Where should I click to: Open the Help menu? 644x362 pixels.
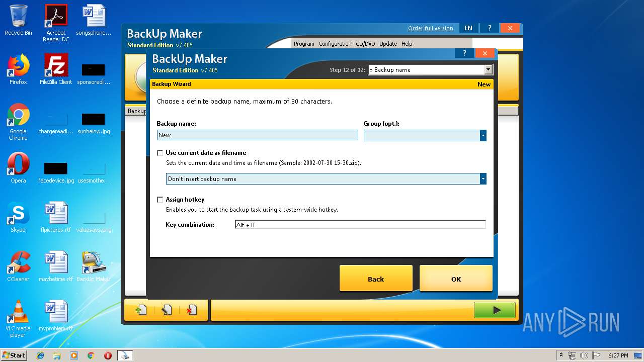point(407,44)
